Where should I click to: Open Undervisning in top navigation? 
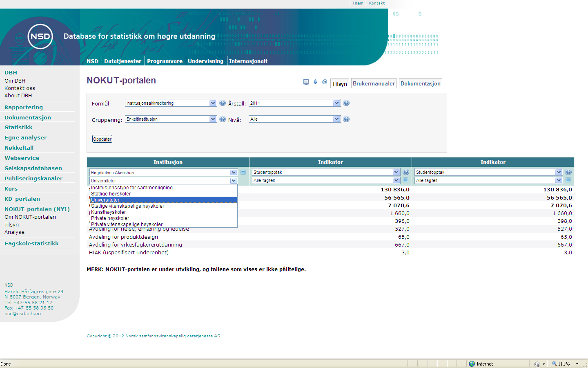point(205,61)
